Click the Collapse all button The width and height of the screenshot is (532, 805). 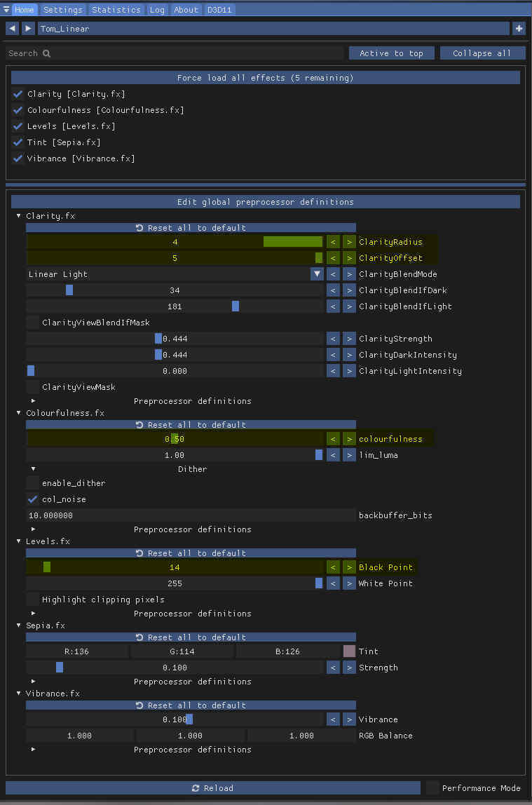pos(482,53)
